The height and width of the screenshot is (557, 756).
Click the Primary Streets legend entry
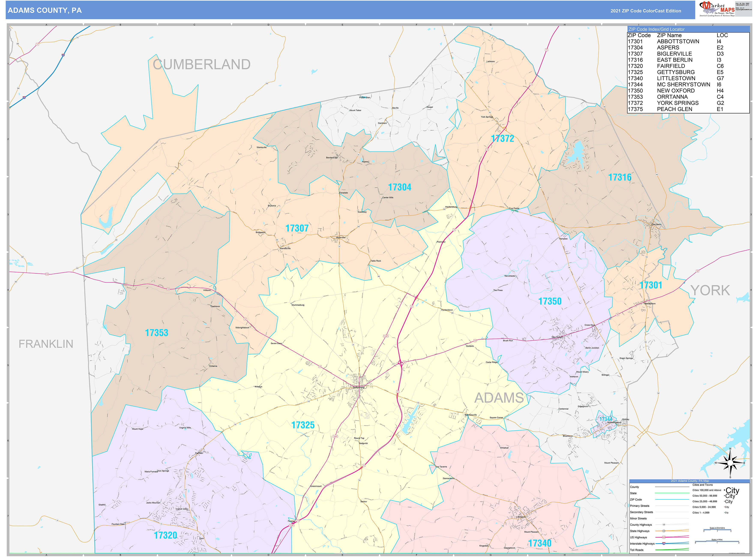(x=659, y=506)
